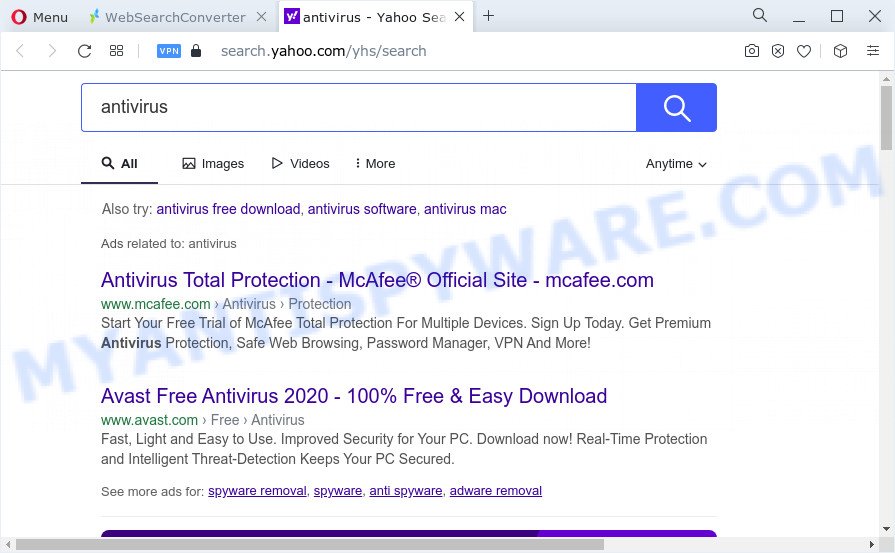Click the tab search magnifier icon
This screenshot has width=895, height=553.
[x=760, y=15]
